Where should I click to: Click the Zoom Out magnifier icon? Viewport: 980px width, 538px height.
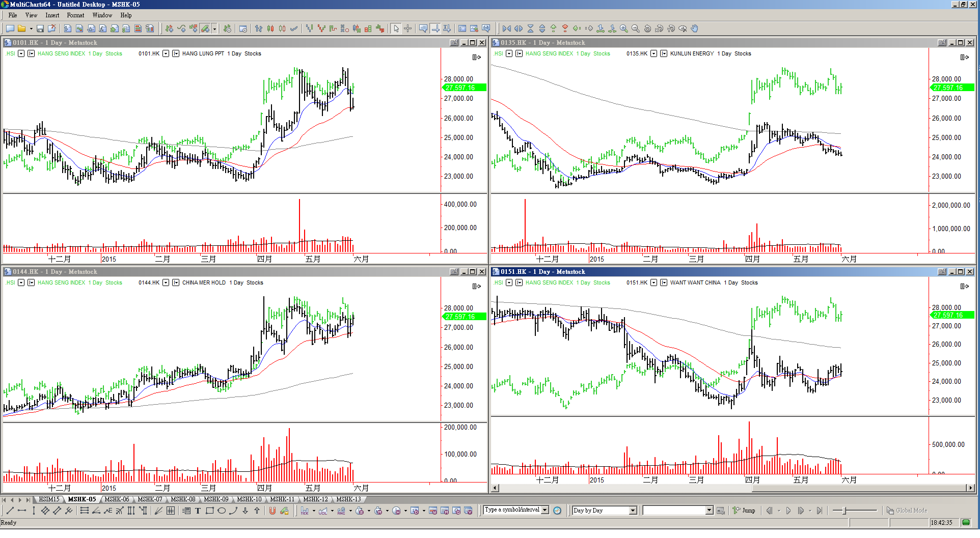[x=635, y=29]
